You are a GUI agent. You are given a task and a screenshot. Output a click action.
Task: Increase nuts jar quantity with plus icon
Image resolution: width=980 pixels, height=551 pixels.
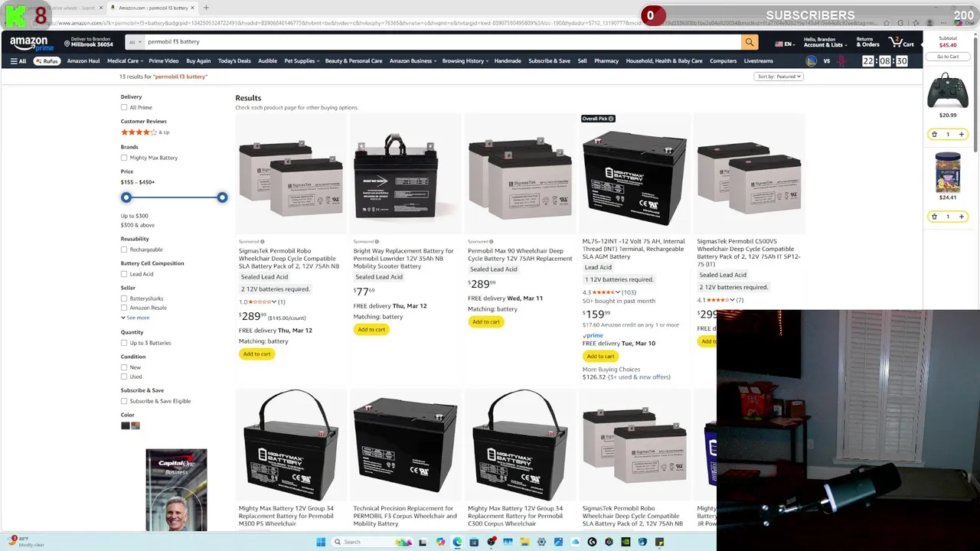(x=961, y=217)
